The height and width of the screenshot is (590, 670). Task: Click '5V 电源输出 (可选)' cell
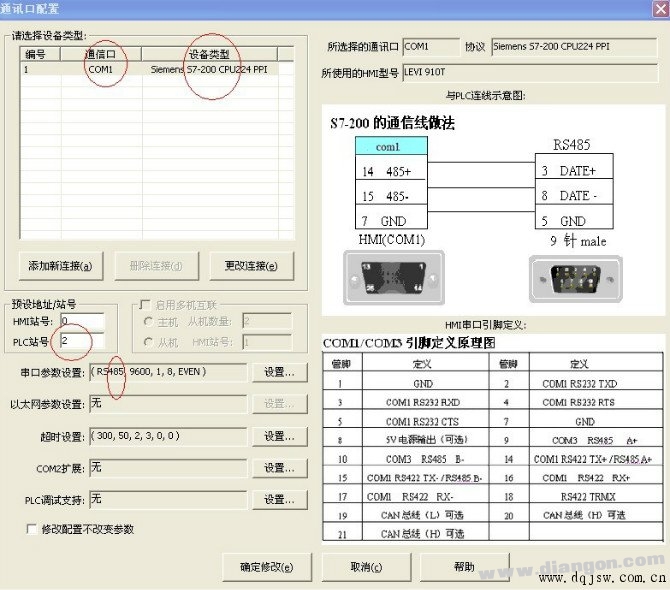426,440
